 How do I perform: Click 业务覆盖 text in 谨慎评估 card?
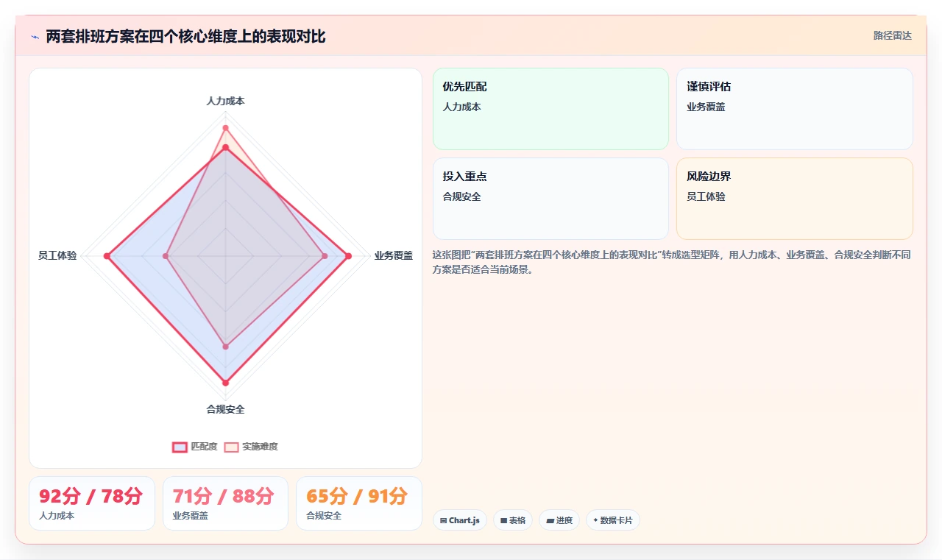706,107
